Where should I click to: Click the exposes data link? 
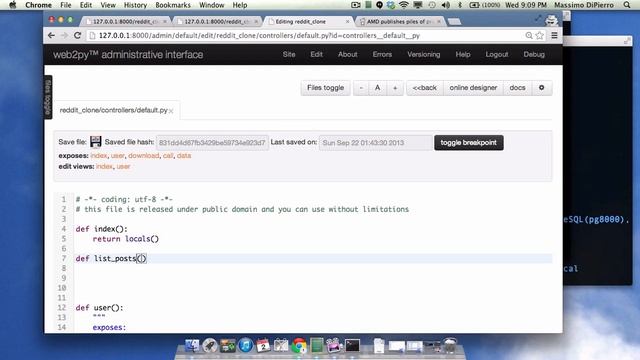pyautogui.click(x=184, y=156)
